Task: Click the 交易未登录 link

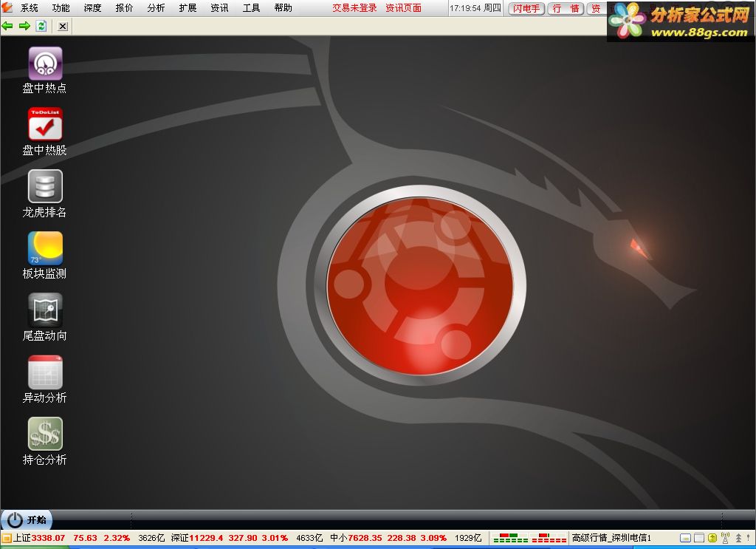Action: click(354, 7)
